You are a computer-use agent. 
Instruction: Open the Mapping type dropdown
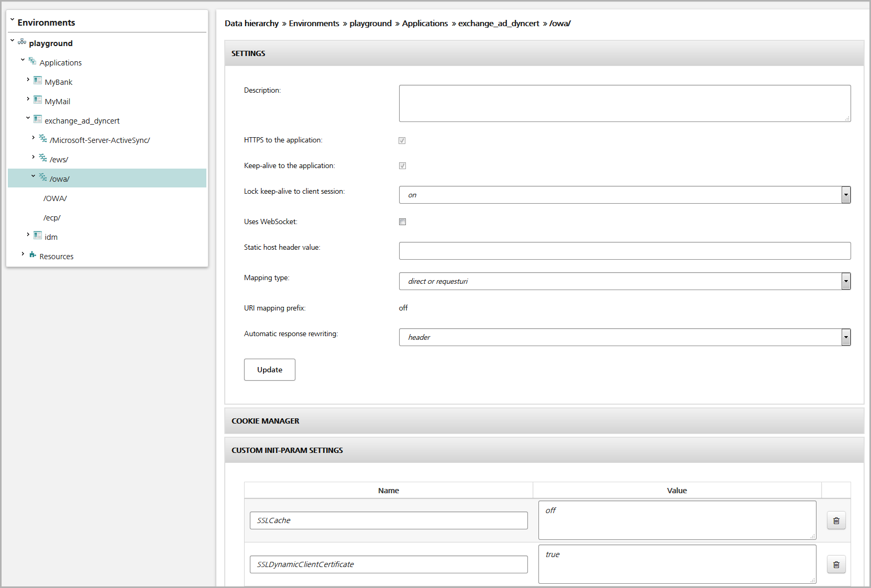(x=625, y=281)
